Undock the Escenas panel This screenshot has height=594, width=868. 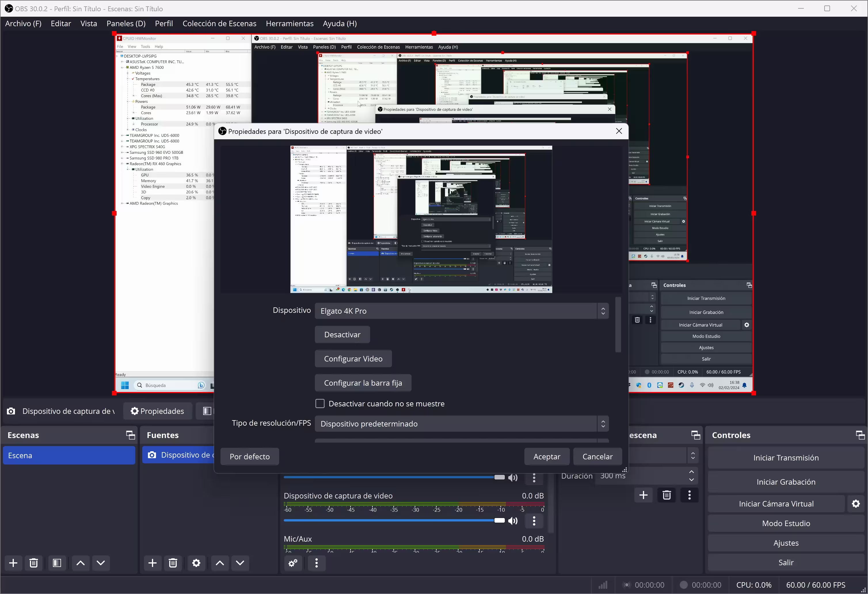point(130,435)
